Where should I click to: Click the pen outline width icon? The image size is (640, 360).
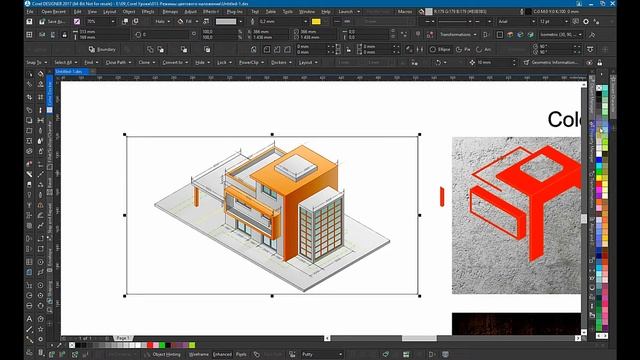(252, 21)
